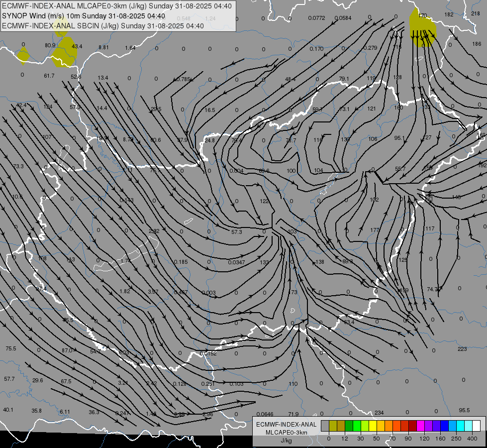Click the map value 3.97
Screen dimensions: 487x448
(x=153, y=292)
